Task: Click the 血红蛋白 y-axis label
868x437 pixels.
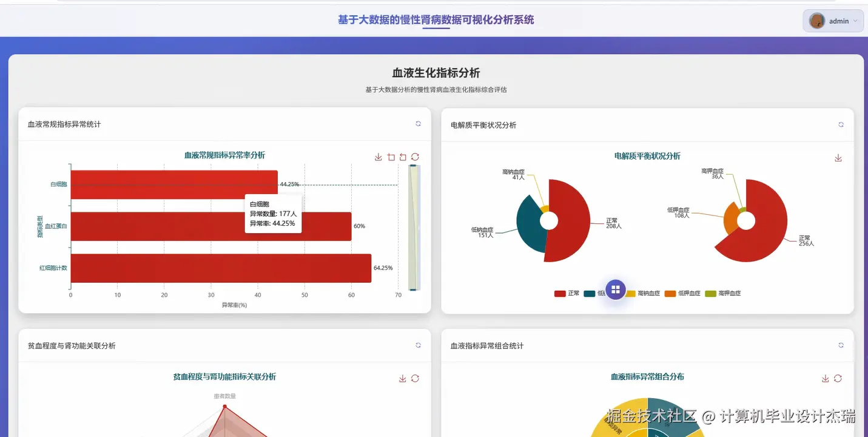Action: tap(56, 226)
